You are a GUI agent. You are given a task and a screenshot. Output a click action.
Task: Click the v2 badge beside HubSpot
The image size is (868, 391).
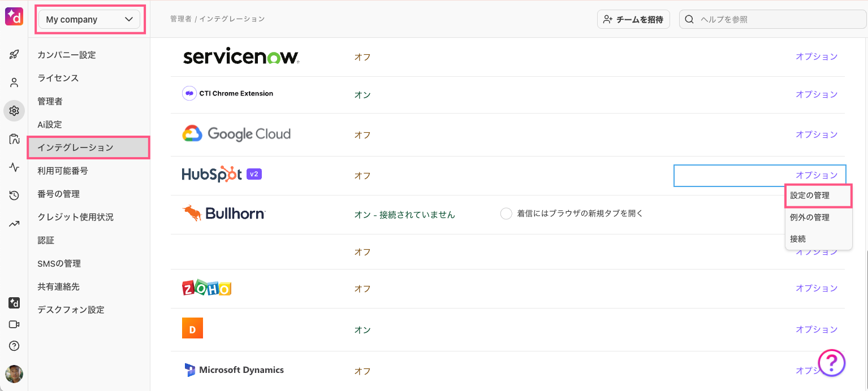tap(254, 174)
